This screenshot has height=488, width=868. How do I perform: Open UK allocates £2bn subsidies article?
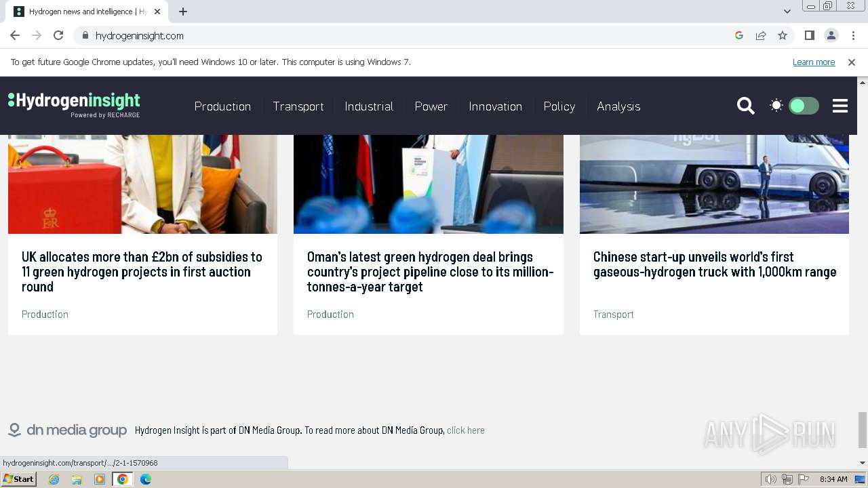click(x=142, y=272)
